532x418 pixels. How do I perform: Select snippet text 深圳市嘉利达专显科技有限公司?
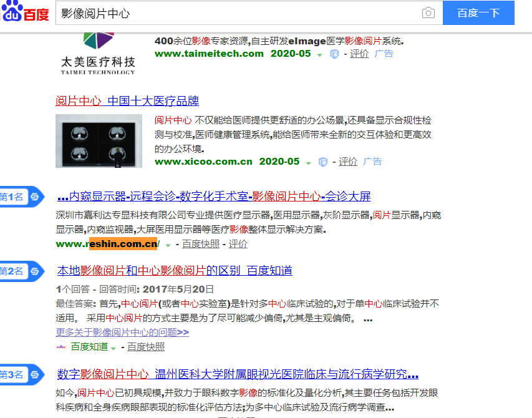(x=121, y=215)
